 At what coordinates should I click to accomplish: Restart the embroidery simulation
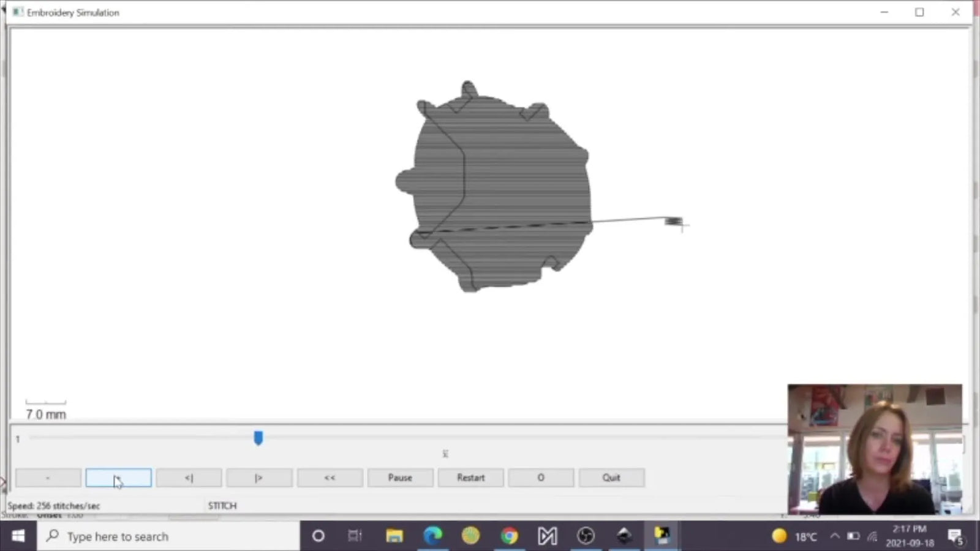pyautogui.click(x=470, y=478)
